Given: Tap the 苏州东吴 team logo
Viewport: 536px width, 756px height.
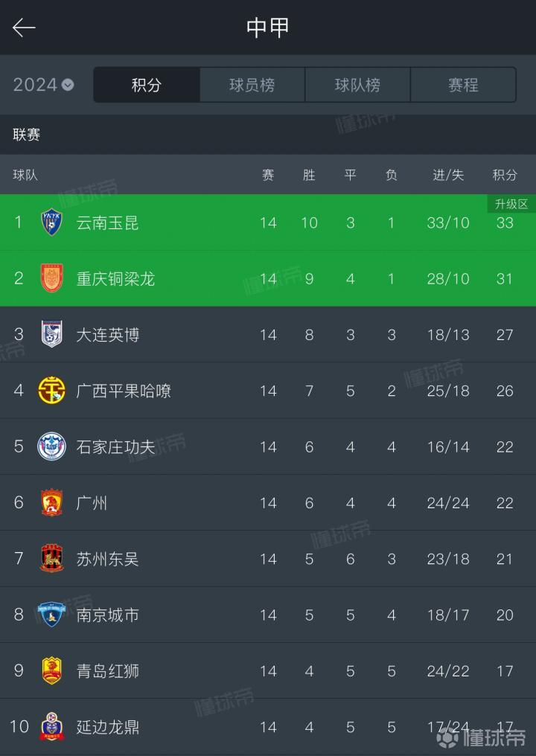Looking at the screenshot, I should click(51, 559).
